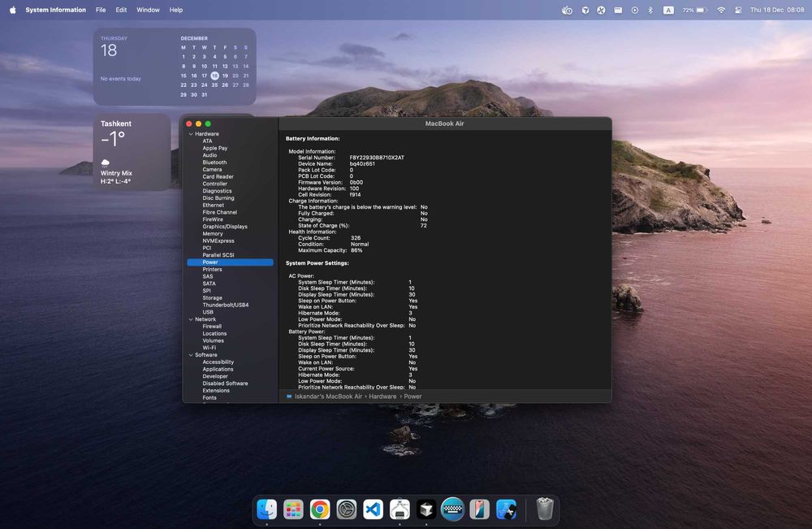Launch Google Chrome from the Dock
The height and width of the screenshot is (529, 812).
(x=320, y=509)
